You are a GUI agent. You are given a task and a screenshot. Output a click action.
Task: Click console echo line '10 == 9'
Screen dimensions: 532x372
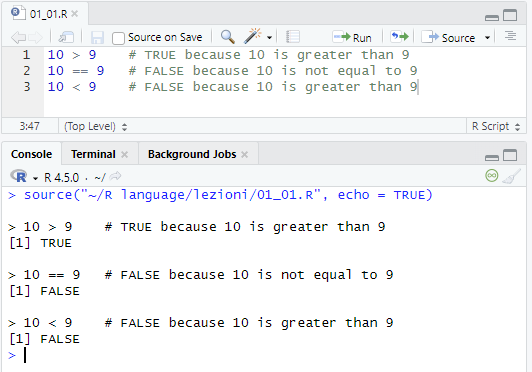click(201, 275)
